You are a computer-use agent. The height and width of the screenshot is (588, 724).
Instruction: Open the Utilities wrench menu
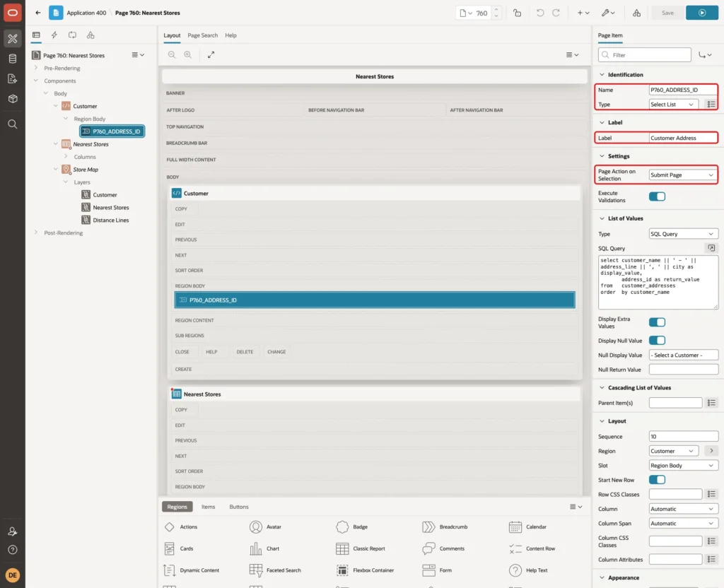(608, 13)
